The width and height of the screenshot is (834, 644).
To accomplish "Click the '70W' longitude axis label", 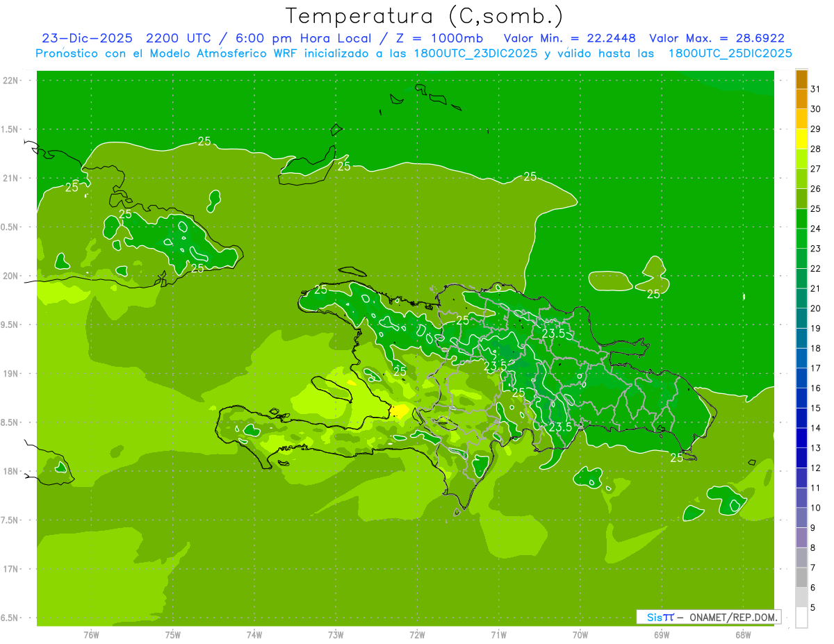I will (x=580, y=634).
